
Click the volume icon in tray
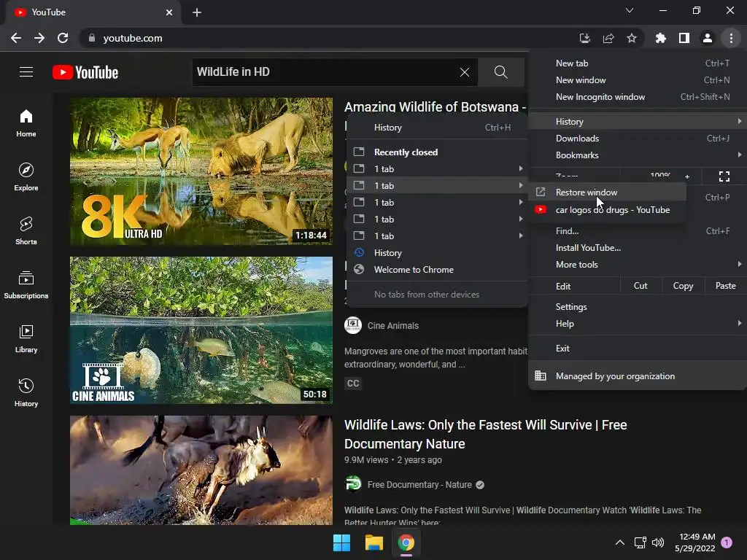[658, 542]
